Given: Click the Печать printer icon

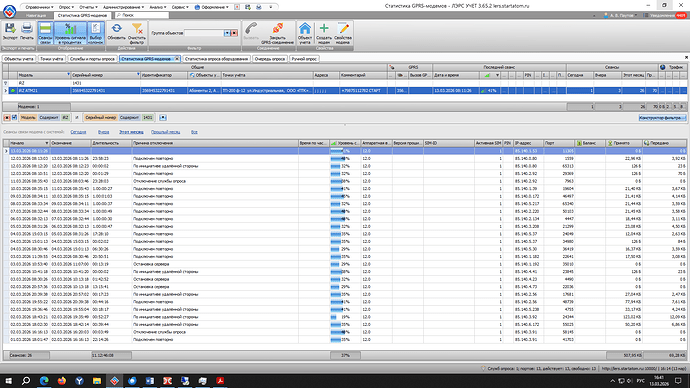Looking at the screenshot, I should click(x=26, y=32).
